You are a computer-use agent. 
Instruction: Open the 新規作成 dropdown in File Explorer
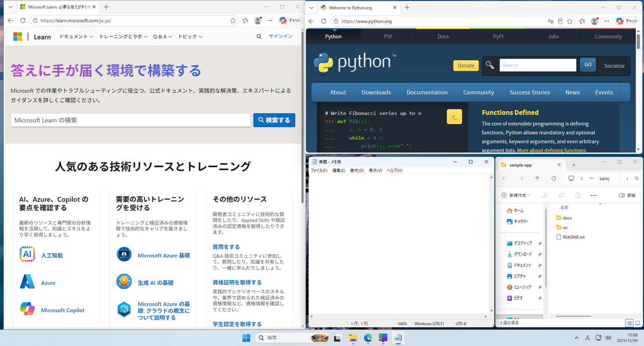coord(516,195)
